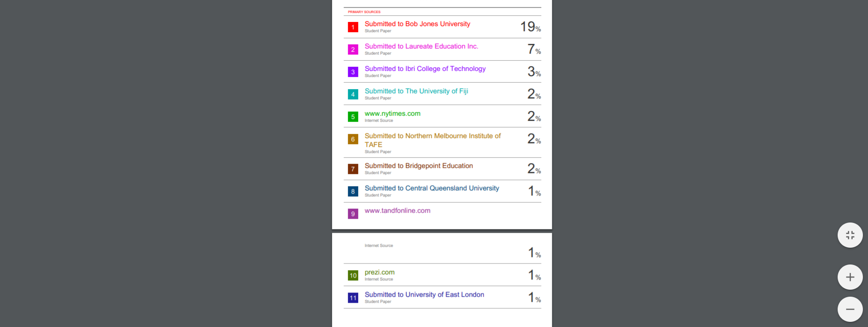Screen dimensions: 868x327
Task: Open Submitted to Bob Jones University source
Action: [417, 24]
